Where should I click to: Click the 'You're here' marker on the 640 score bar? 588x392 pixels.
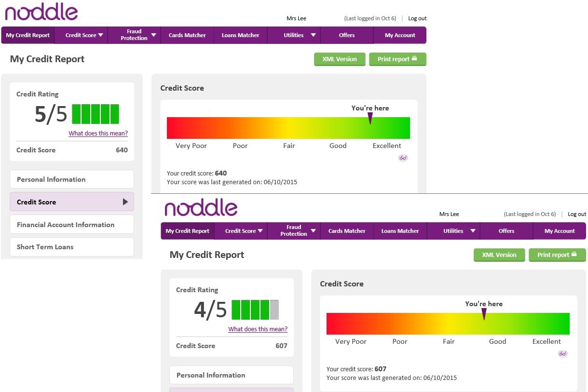370,119
